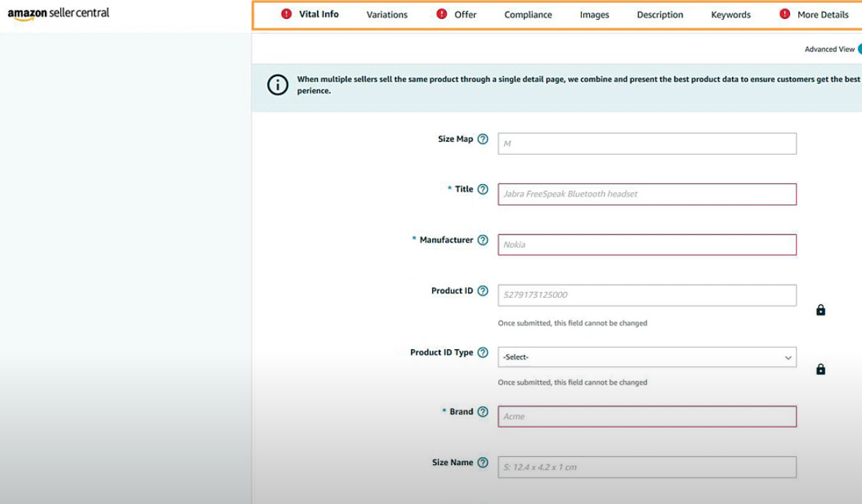Click the help icon next to Size Map

click(483, 139)
